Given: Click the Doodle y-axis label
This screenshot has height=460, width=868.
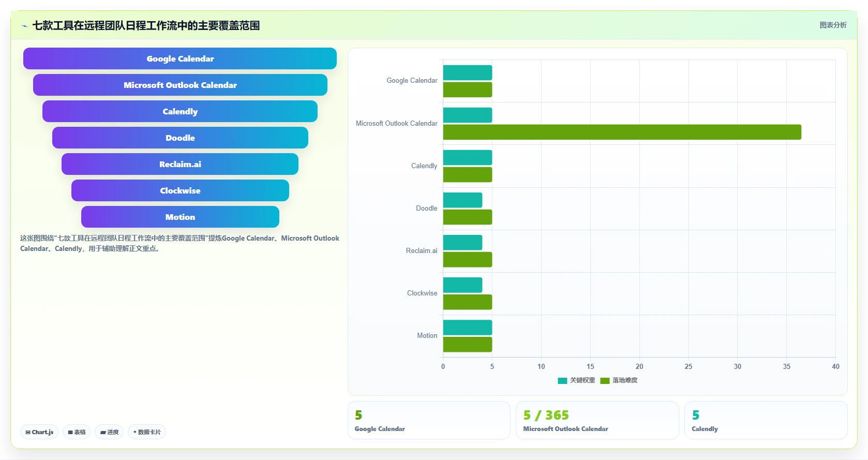Looking at the screenshot, I should click(426, 209).
